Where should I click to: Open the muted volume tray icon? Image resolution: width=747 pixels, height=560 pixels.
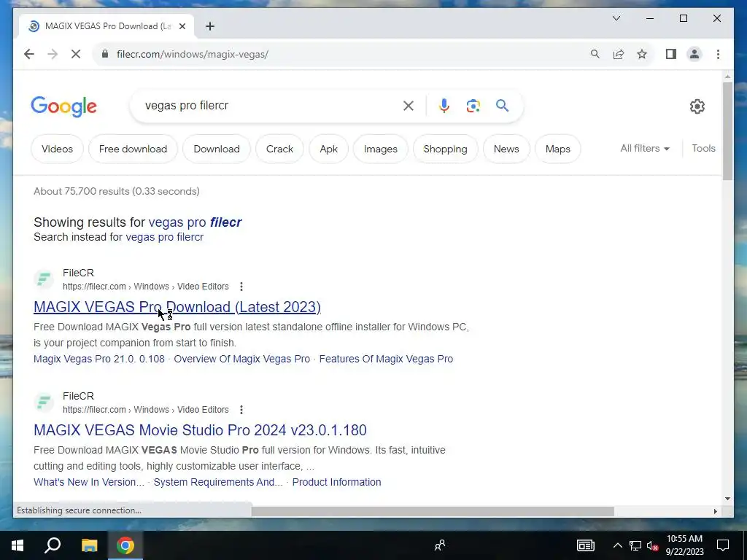(653, 545)
